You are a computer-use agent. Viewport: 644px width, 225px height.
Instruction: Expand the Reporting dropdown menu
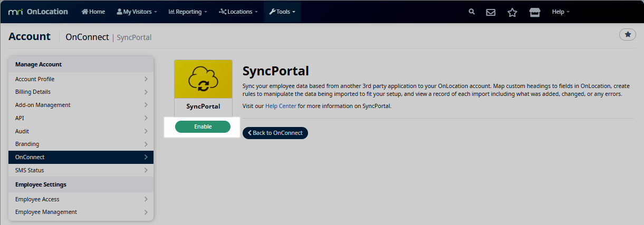[187, 12]
